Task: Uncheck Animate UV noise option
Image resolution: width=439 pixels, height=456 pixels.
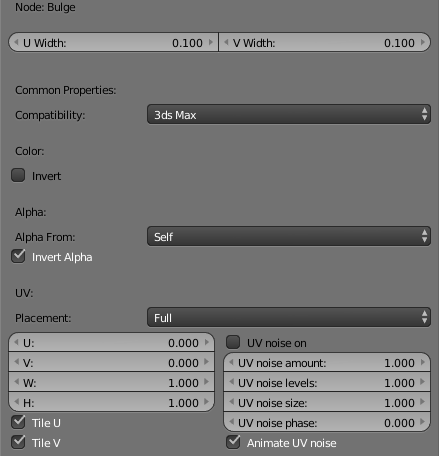Action: click(233, 442)
